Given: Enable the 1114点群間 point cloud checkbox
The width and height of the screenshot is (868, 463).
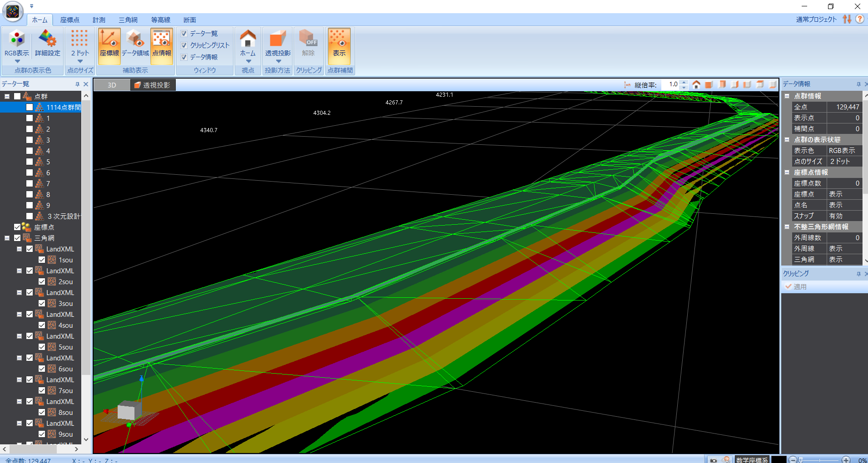Looking at the screenshot, I should point(30,108).
